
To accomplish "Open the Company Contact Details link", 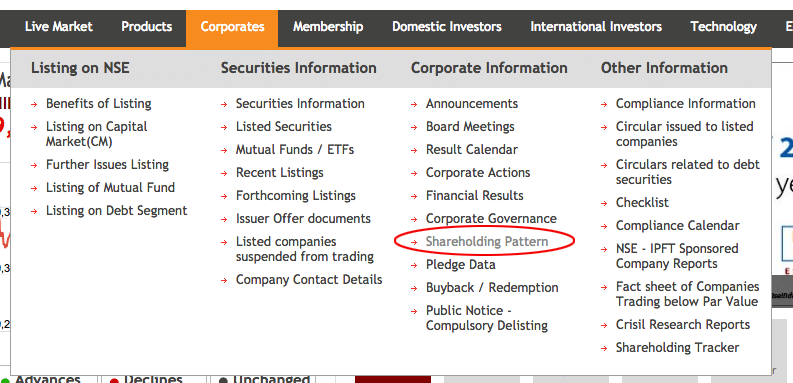I will (309, 280).
